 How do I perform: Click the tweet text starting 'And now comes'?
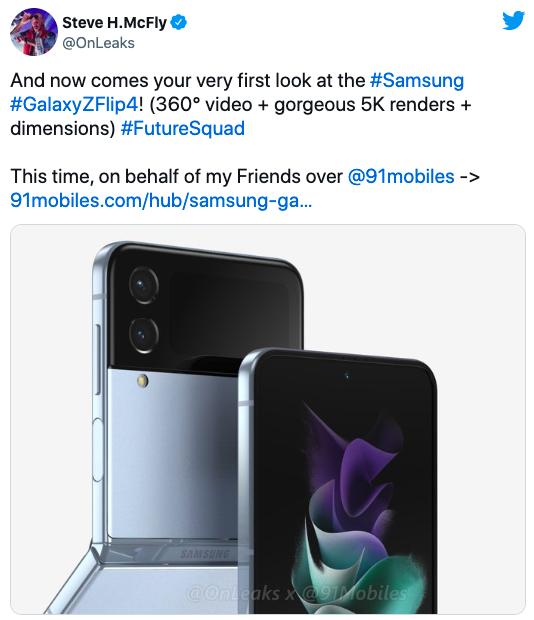point(241,104)
